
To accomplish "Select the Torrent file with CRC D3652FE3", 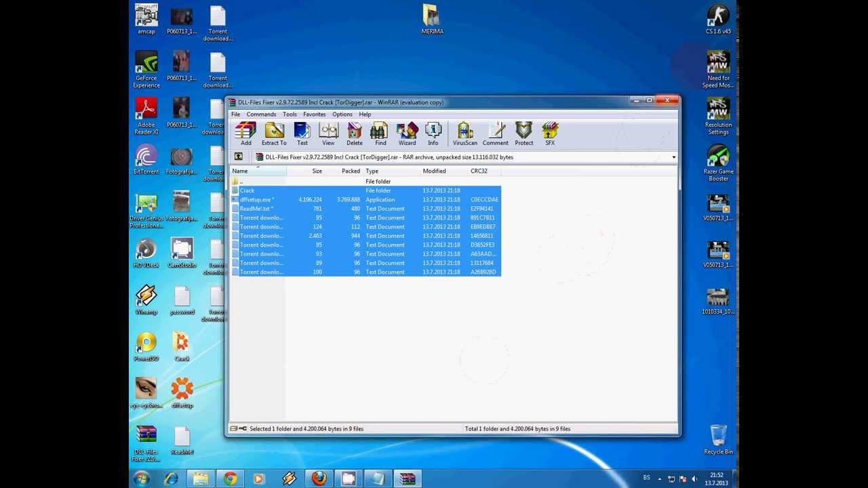I will 366,245.
